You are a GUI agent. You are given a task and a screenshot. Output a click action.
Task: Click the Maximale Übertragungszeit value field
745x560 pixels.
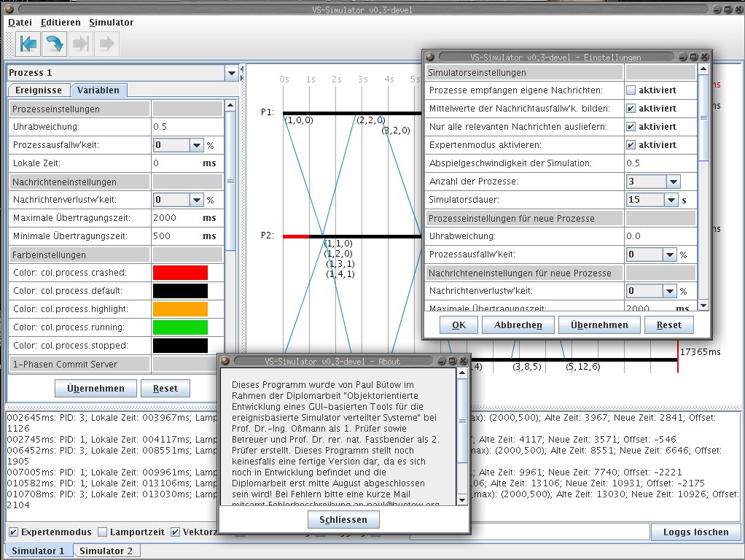pyautogui.click(x=175, y=218)
